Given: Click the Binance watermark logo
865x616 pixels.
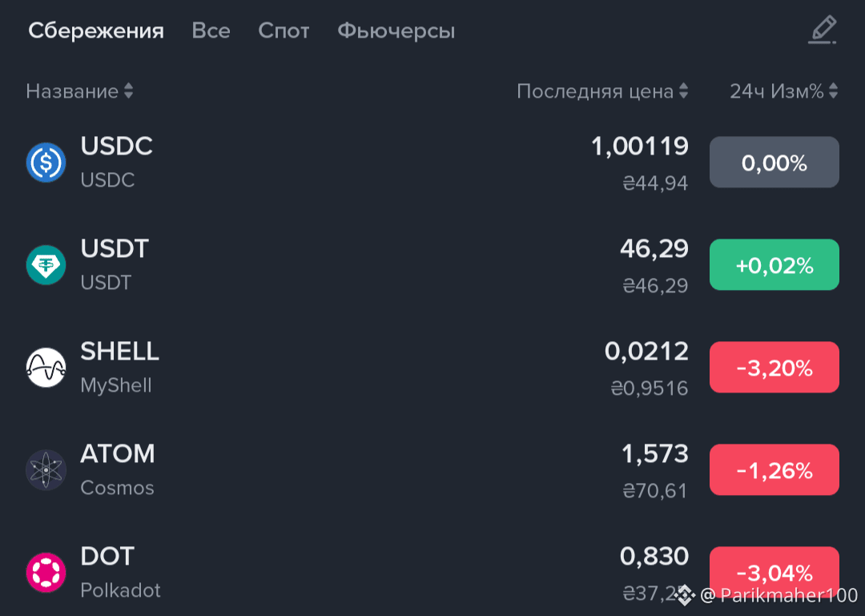Looking at the screenshot, I should click(686, 595).
